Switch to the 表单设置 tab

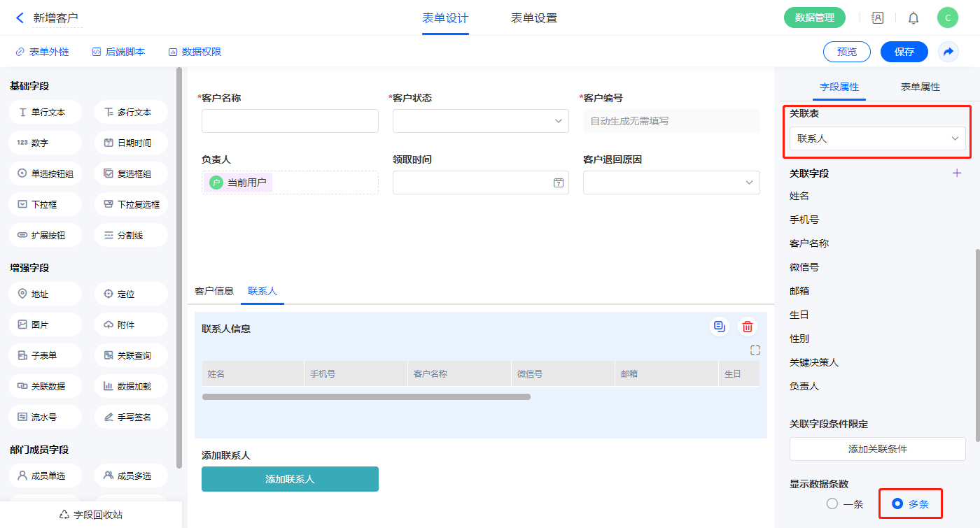[534, 18]
